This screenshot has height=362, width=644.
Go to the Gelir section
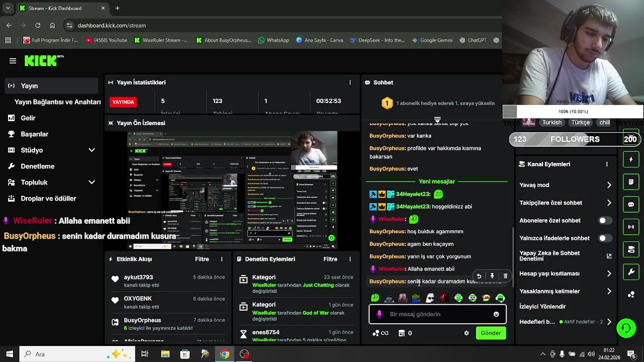[x=28, y=118]
